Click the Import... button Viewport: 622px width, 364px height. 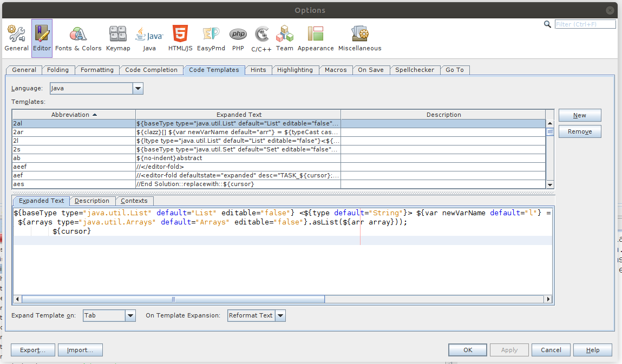tap(80, 350)
